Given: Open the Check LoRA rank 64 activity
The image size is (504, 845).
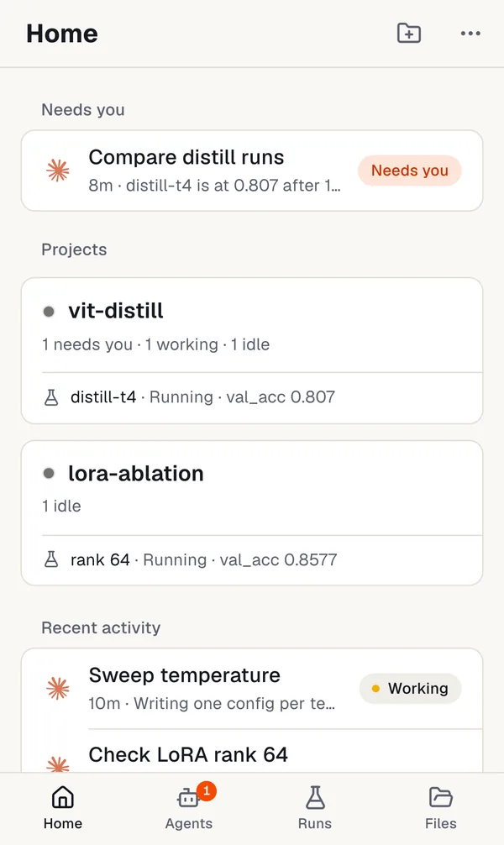Looking at the screenshot, I should [x=252, y=752].
